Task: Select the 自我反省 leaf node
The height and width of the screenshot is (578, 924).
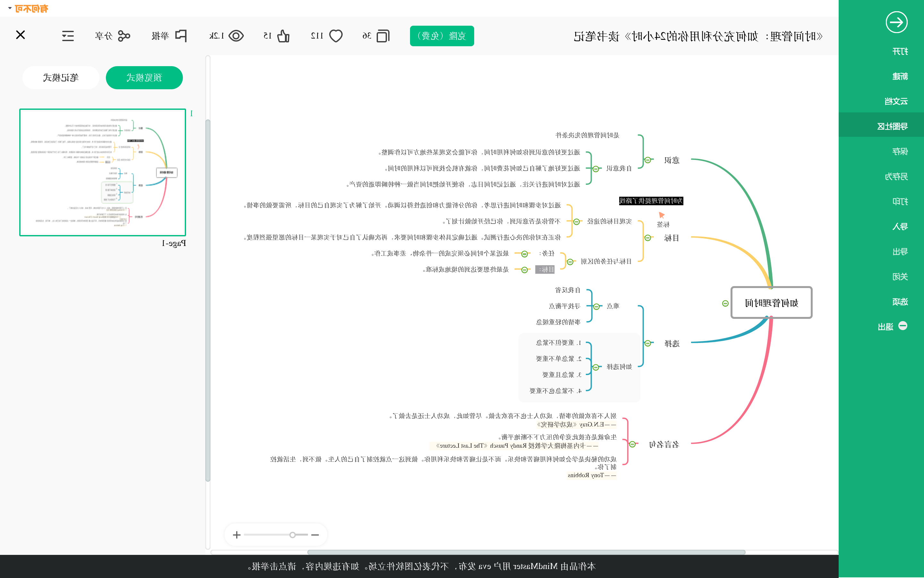Action: 567,290
